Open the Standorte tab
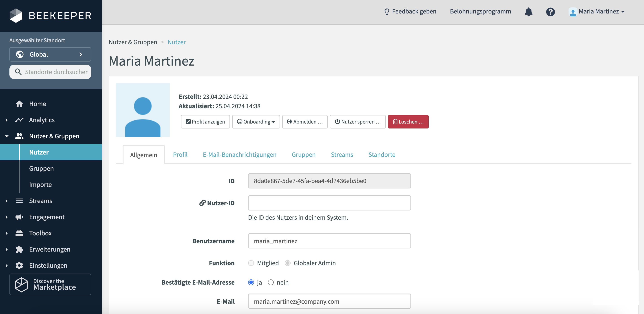The width and height of the screenshot is (644, 314). tap(382, 155)
